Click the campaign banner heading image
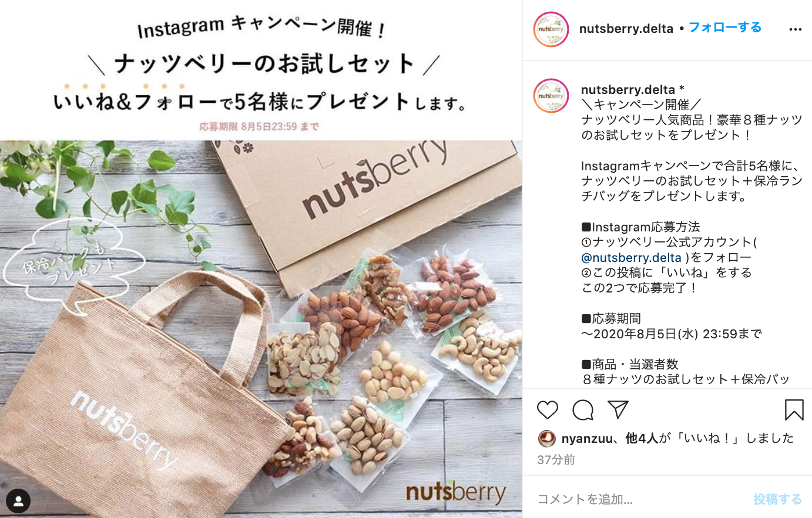Image resolution: width=812 pixels, height=518 pixels. point(261,70)
